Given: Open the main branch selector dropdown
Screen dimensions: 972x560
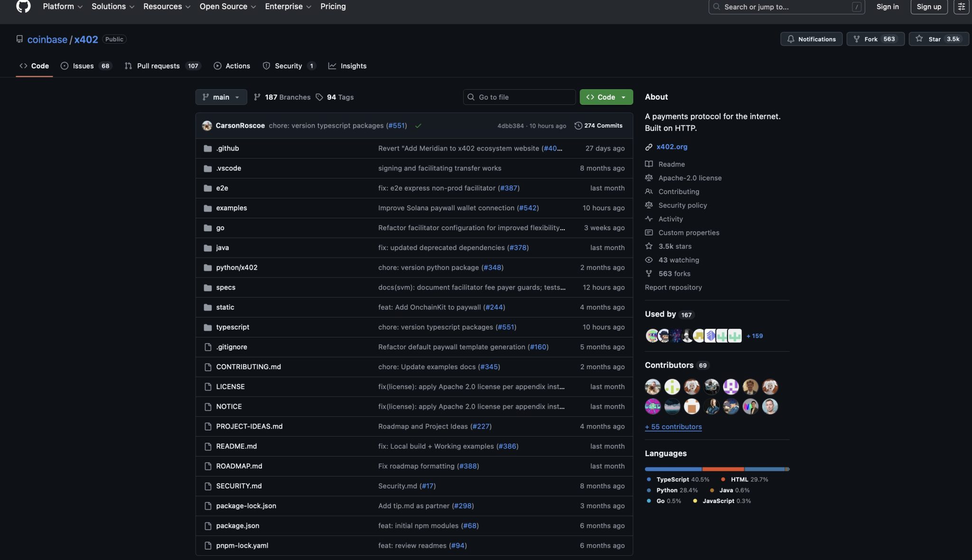Looking at the screenshot, I should pyautogui.click(x=221, y=97).
